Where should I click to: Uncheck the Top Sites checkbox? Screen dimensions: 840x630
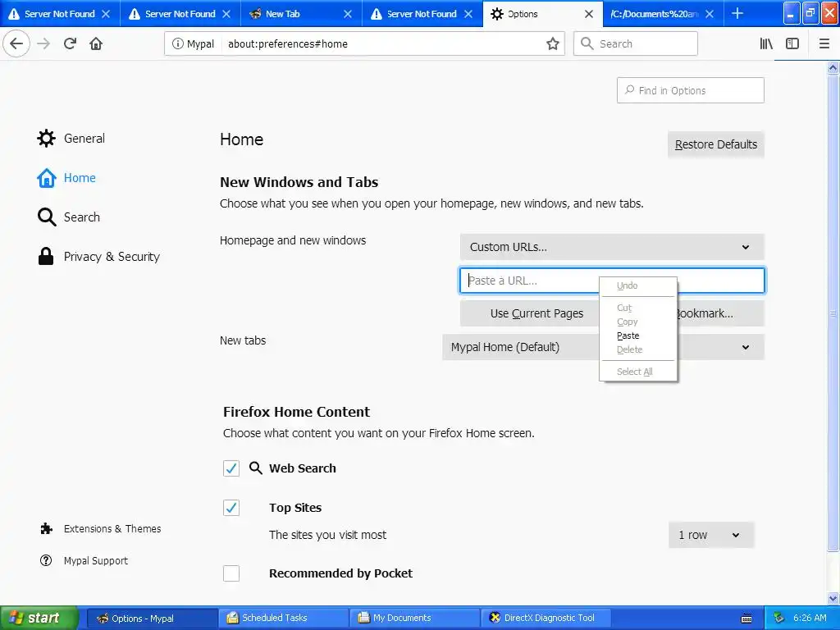(231, 508)
